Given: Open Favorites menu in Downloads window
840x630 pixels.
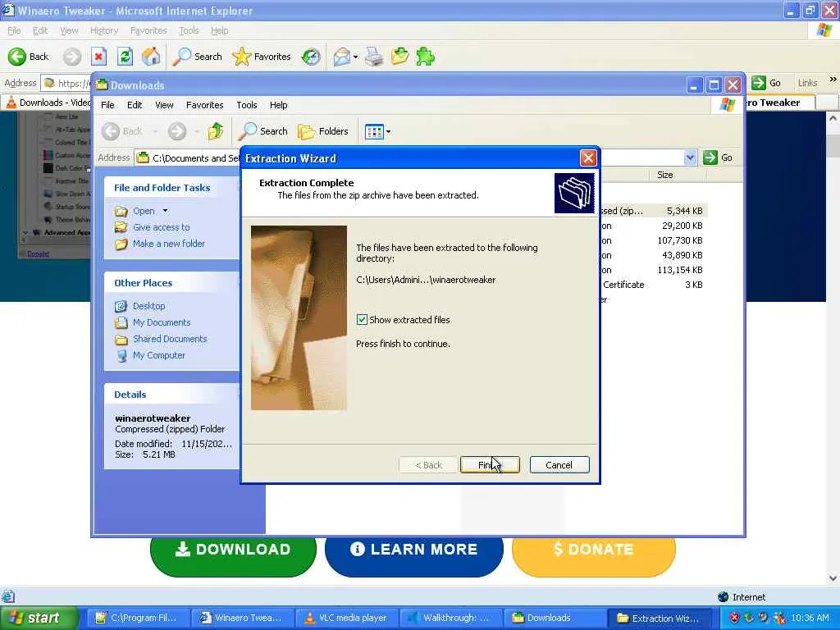Looking at the screenshot, I should (204, 105).
